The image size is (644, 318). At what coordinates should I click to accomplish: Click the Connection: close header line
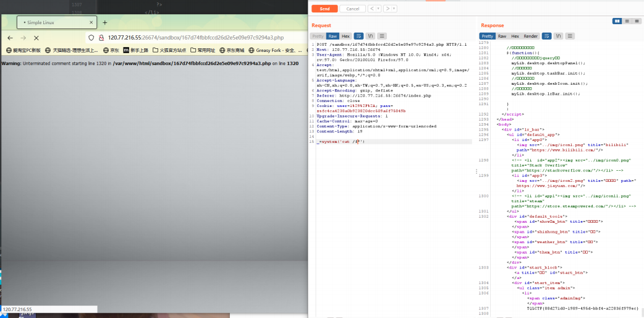[x=337, y=101]
